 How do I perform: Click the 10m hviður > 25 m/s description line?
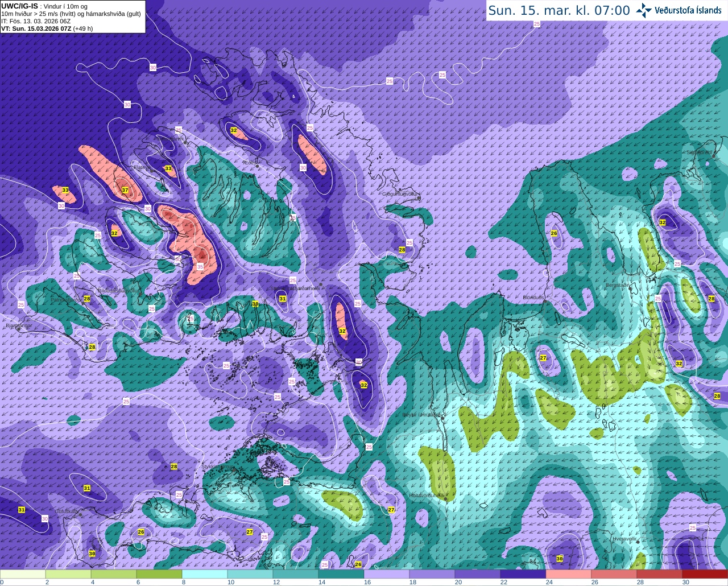pos(71,13)
